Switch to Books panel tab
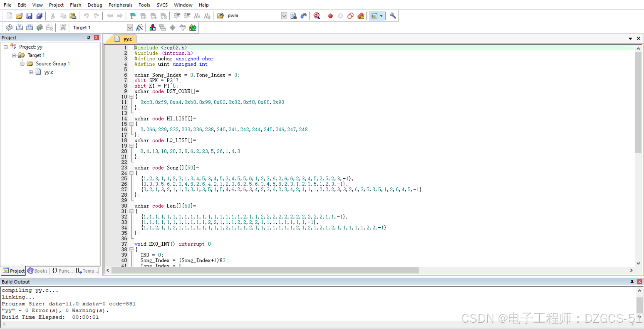The image size is (644, 329). (x=38, y=271)
